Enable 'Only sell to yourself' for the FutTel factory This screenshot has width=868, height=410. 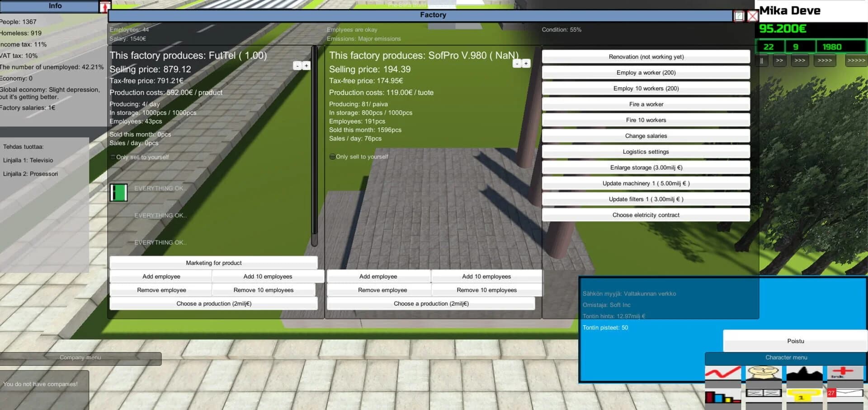113,157
